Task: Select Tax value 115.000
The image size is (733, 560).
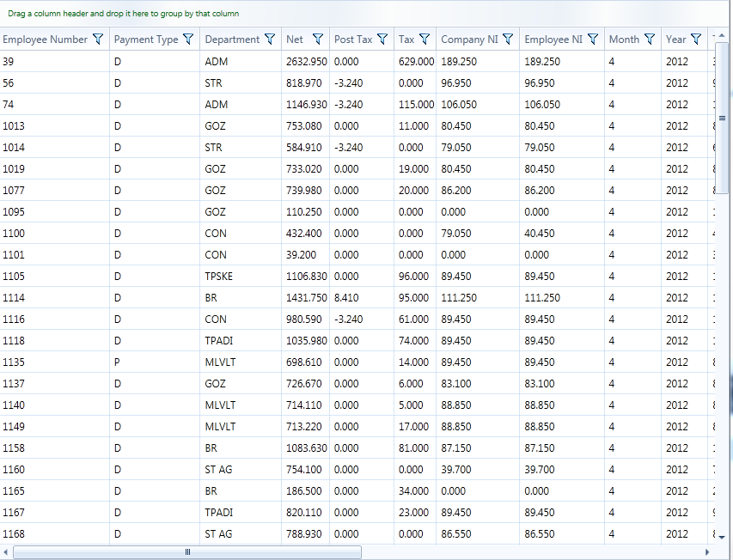Action: [415, 104]
